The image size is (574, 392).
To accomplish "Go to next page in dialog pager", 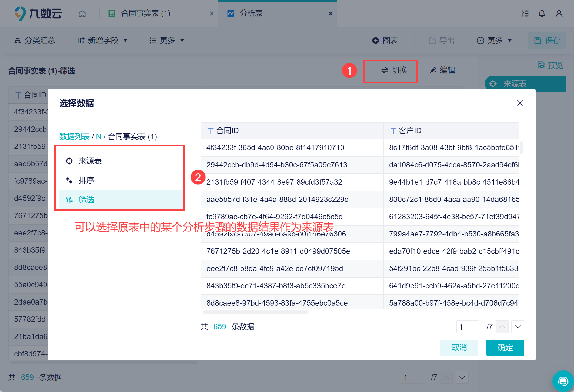I will point(518,327).
